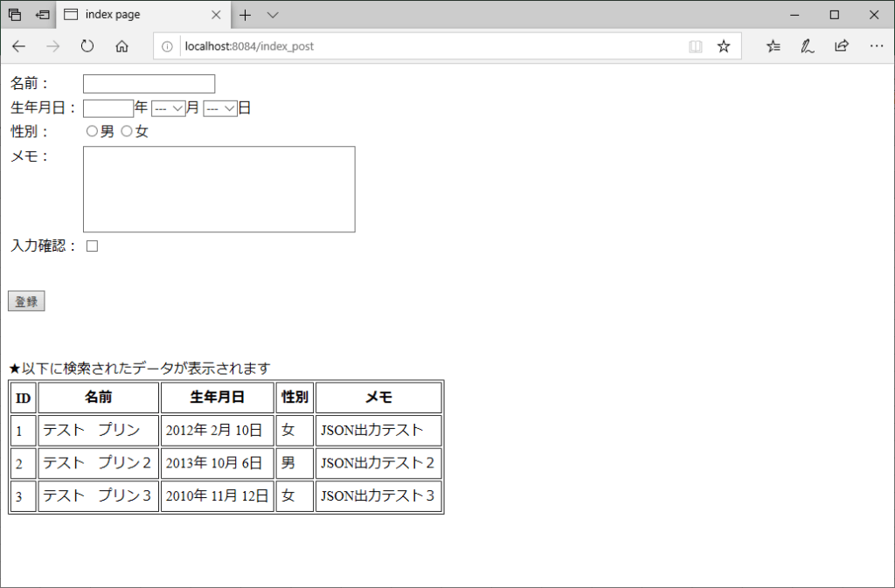The height and width of the screenshot is (588, 895).
Task: Open the favorites hub
Action: tap(773, 45)
